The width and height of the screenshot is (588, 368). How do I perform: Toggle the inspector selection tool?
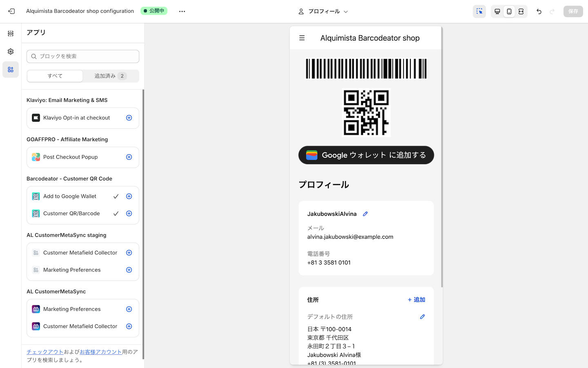click(479, 11)
